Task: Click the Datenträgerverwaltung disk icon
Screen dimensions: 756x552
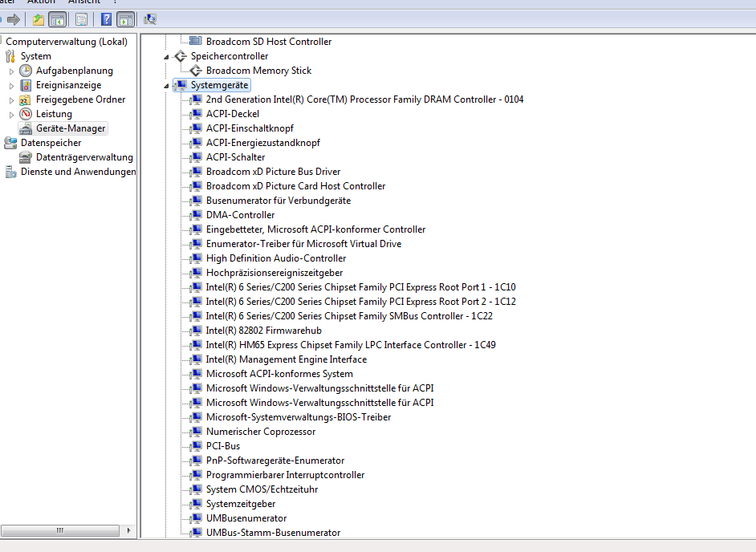Action: (26, 157)
